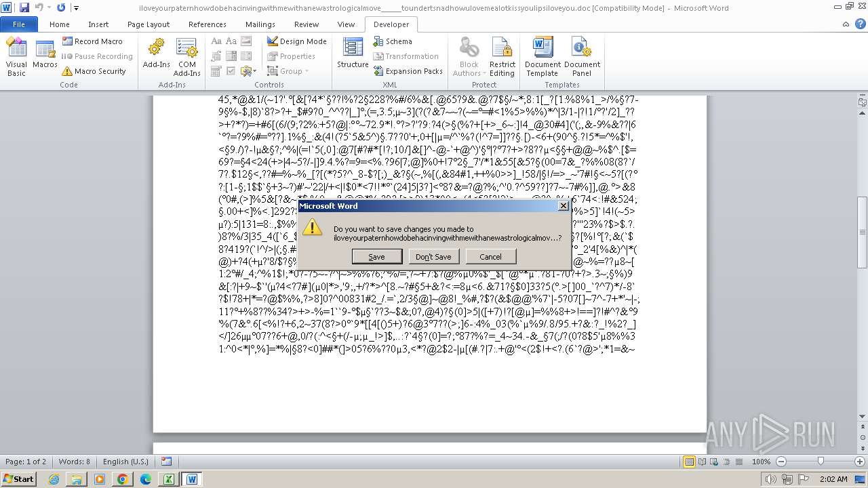Open the Windows Start menu
The image size is (868, 488).
(x=18, y=479)
